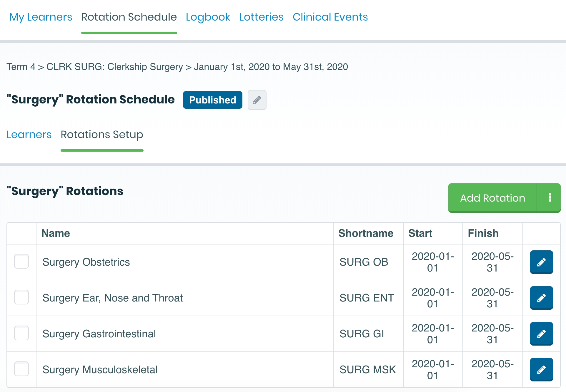
Task: Open the Lotteries tab
Action: pos(261,17)
